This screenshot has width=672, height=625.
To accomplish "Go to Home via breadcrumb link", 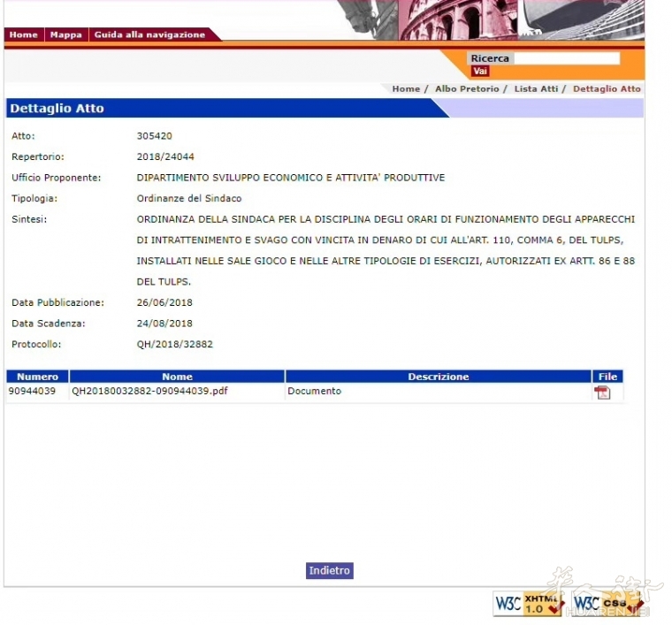I will 406,89.
